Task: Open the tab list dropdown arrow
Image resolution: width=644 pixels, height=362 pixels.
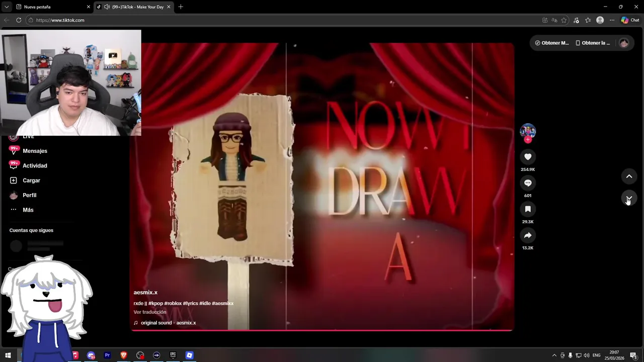Action: point(7,7)
